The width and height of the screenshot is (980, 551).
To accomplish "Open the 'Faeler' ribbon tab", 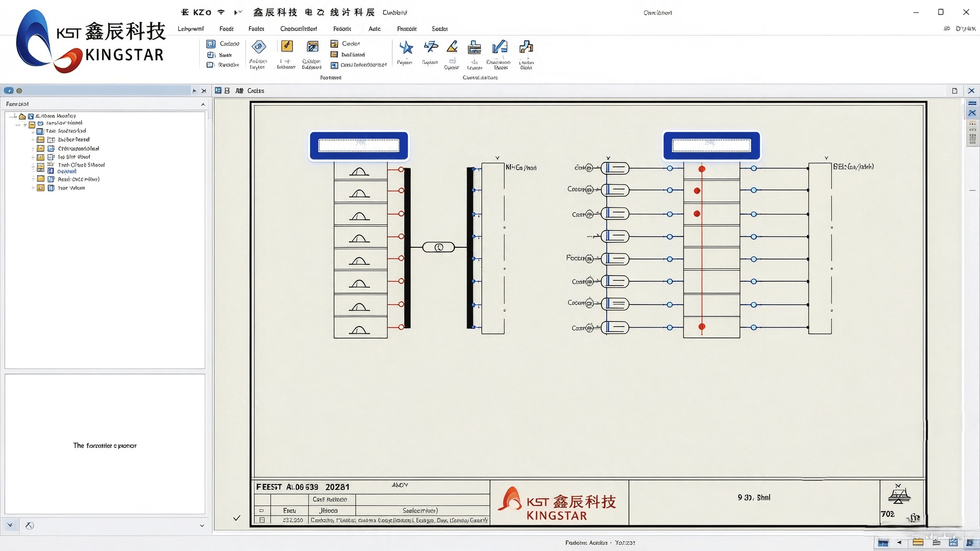I will 256,29.
